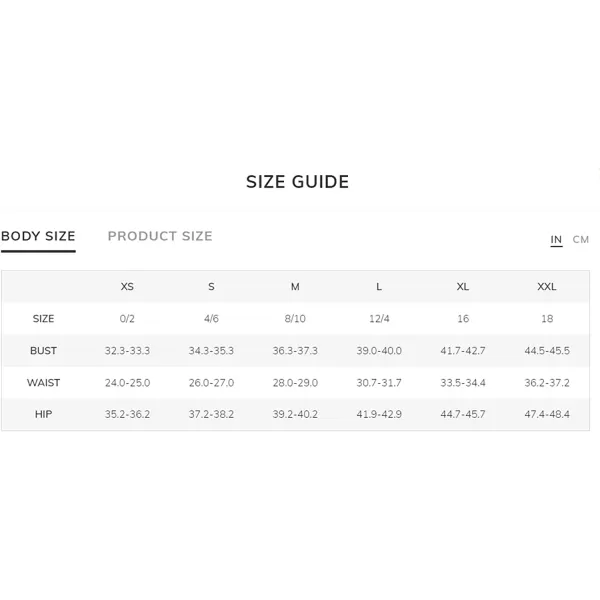
Task: Open the Product Size tab
Action: (x=160, y=236)
